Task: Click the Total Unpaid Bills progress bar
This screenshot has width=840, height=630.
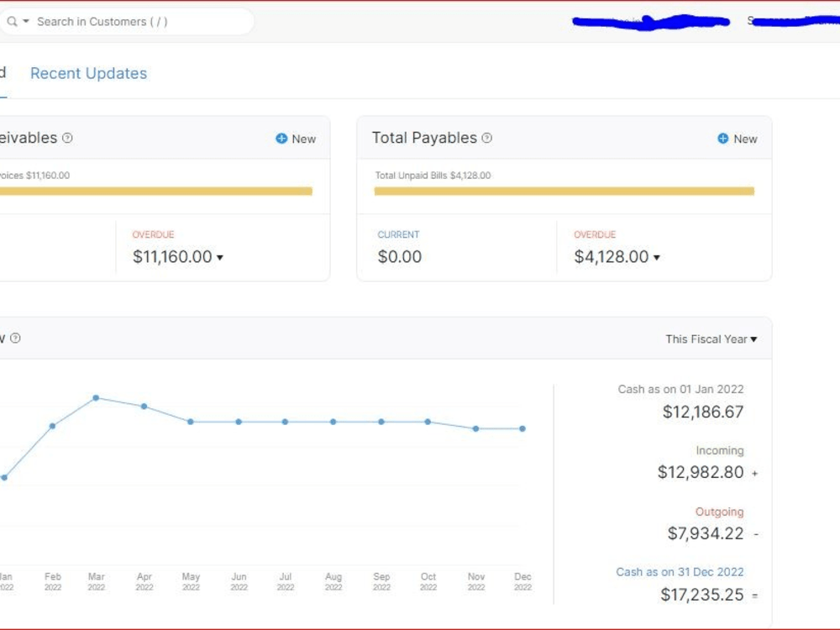Action: click(x=563, y=191)
